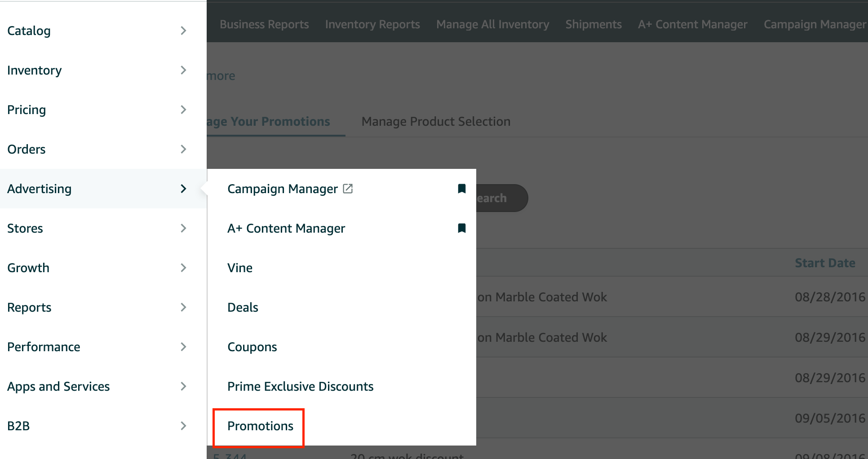
Task: Open Vine from the submenu
Action: click(240, 268)
